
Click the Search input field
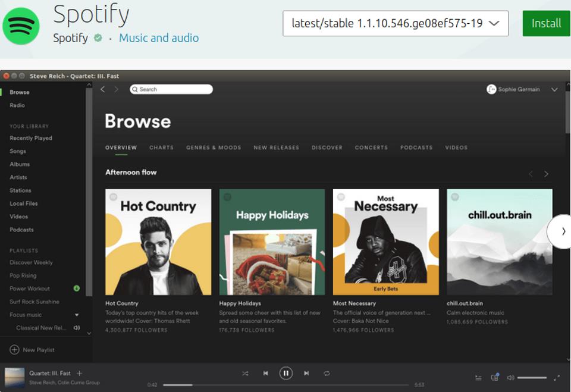pos(171,89)
